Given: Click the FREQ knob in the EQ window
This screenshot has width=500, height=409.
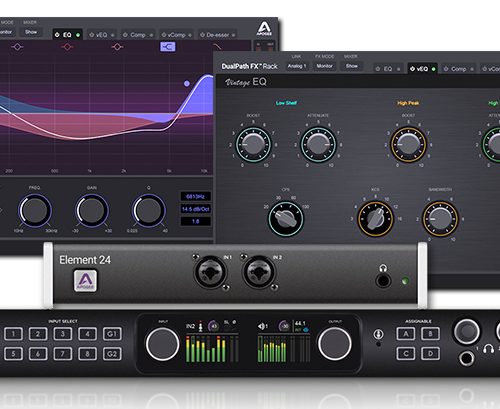Looking at the screenshot, I should coord(35,211).
